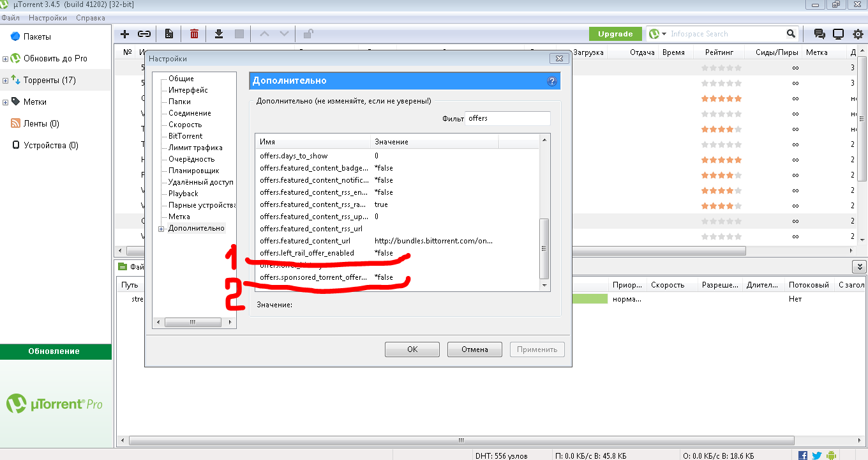Click the remote monitor toolbar icon
The height and width of the screenshot is (460, 868).
839,34
